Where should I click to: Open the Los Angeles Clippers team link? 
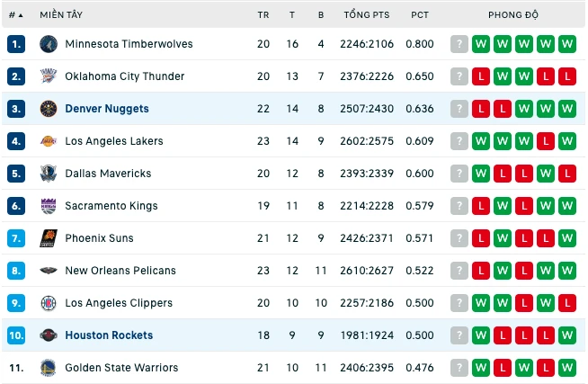pyautogui.click(x=119, y=303)
